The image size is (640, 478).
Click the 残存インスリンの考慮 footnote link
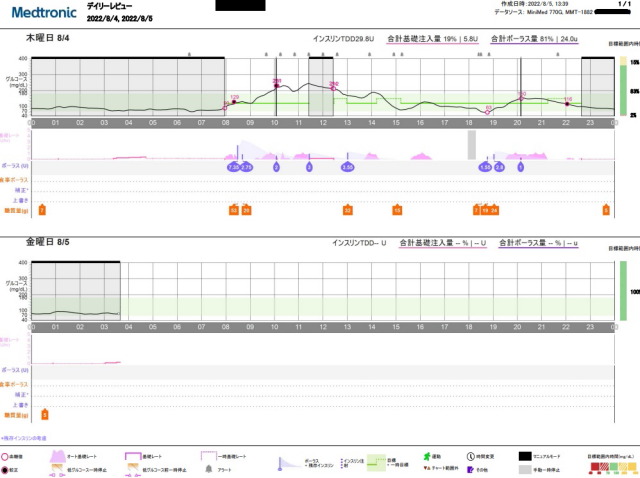coord(24,438)
